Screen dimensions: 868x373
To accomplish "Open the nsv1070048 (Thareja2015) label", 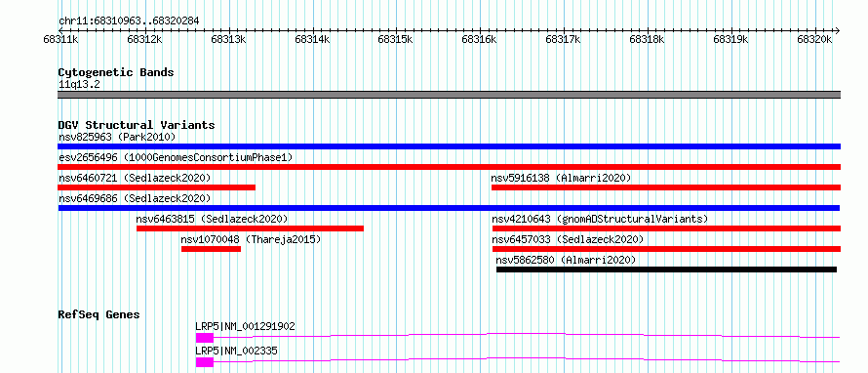I will click(251, 239).
